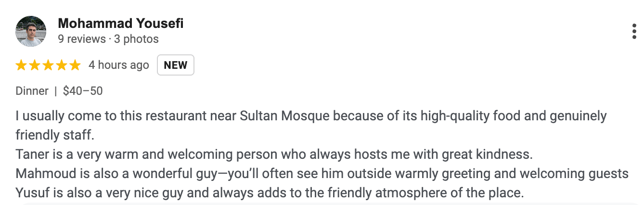Click the name Mahmoud in the review
644x205 pixels.
pos(39,174)
